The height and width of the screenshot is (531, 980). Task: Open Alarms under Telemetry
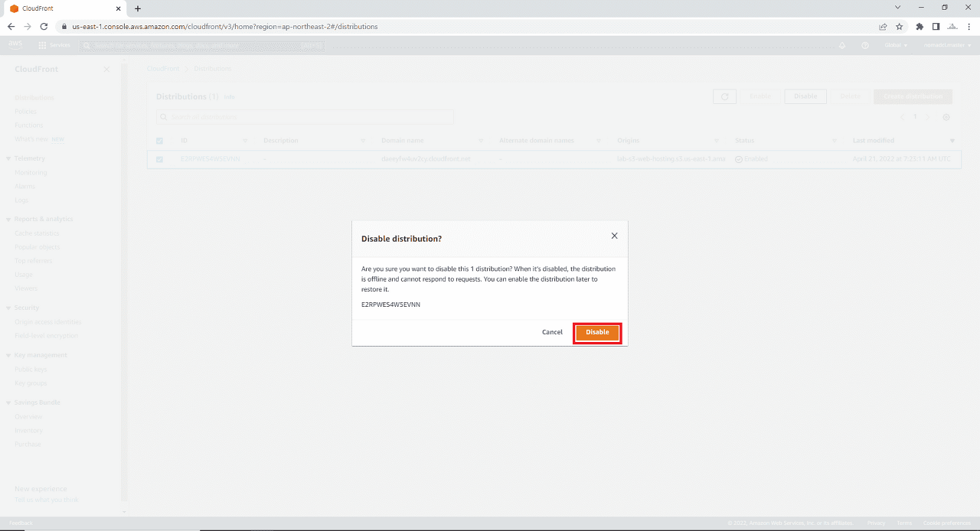pyautogui.click(x=24, y=187)
